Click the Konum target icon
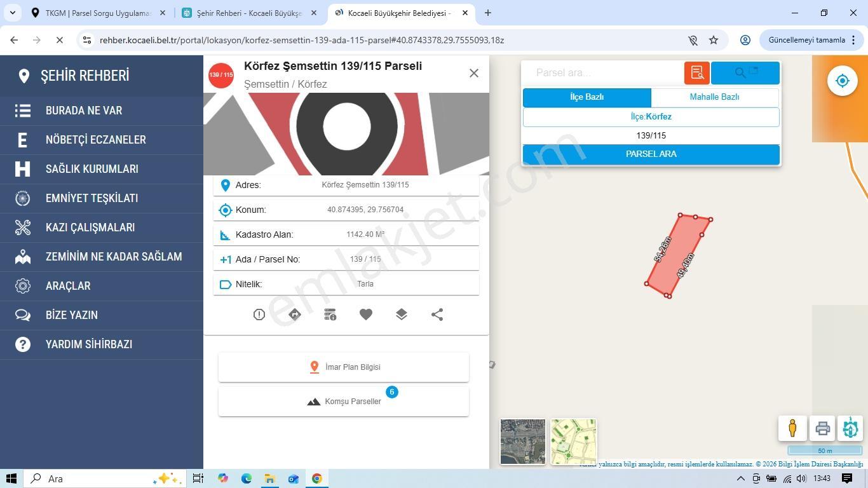Viewport: 868px width, 488px height. tap(225, 210)
